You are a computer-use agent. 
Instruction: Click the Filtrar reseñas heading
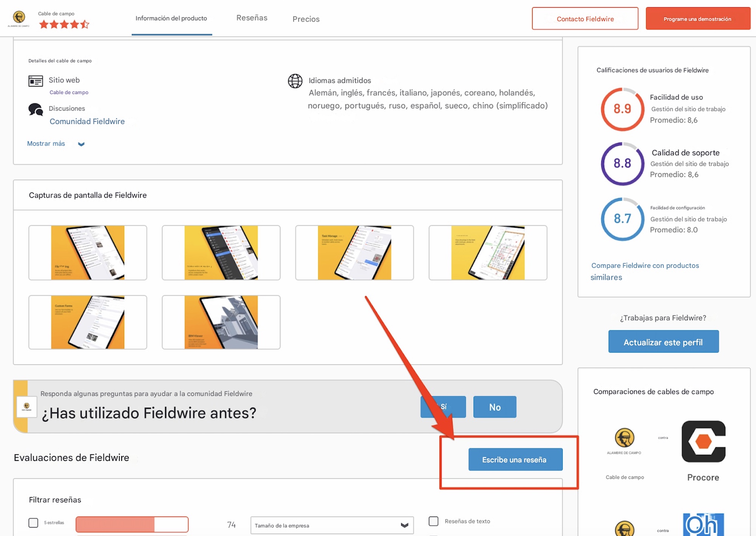pyautogui.click(x=55, y=500)
